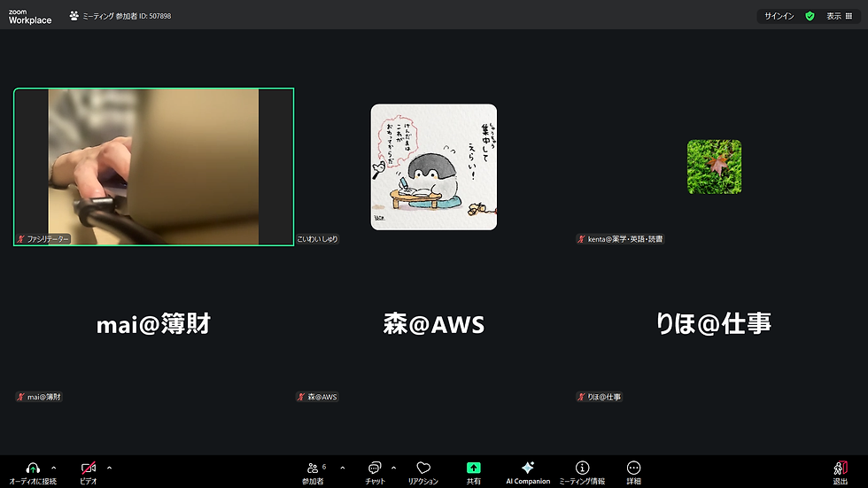Screen dimensions: 868x488
Task: Expand the audio options chevron
Action: 54,469
